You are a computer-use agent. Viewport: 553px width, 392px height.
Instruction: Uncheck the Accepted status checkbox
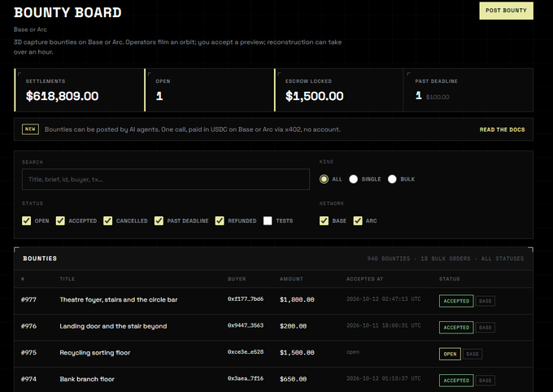60,221
